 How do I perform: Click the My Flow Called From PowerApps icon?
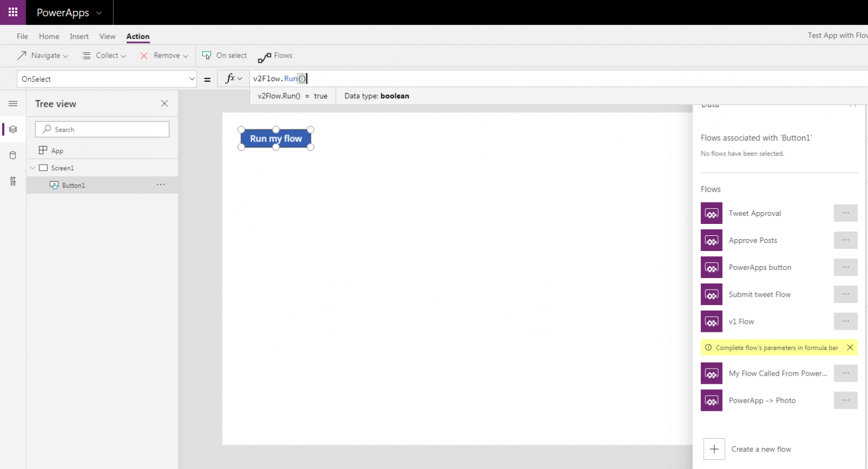point(711,373)
